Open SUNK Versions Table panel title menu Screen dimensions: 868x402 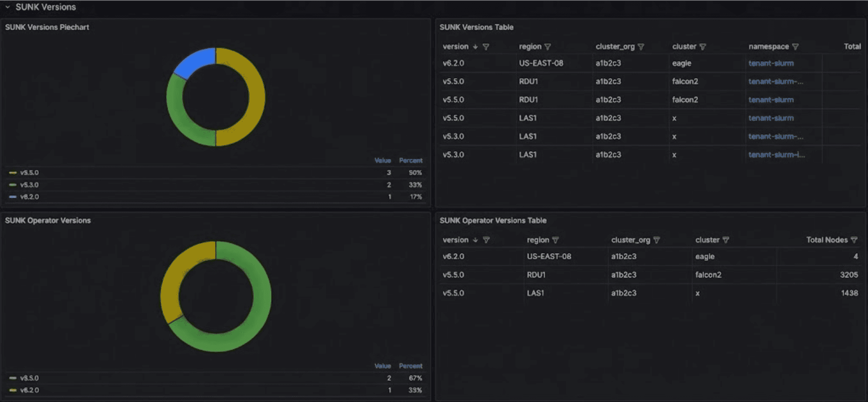coord(476,27)
